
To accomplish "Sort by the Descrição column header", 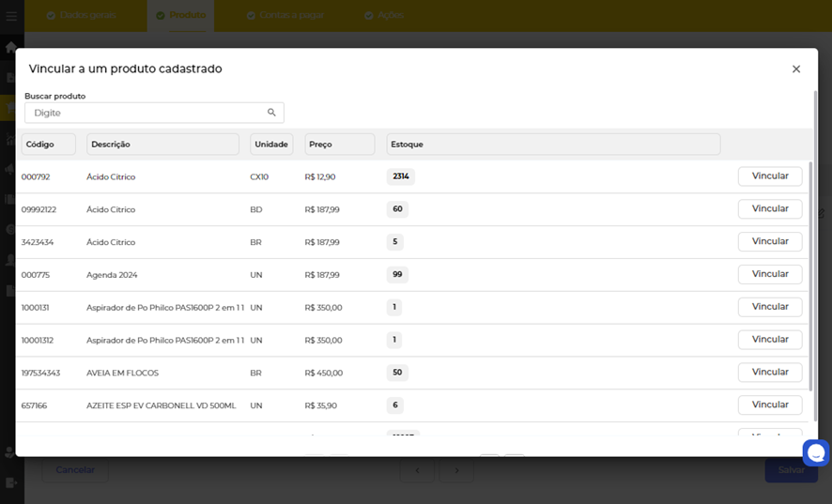I will pos(162,145).
